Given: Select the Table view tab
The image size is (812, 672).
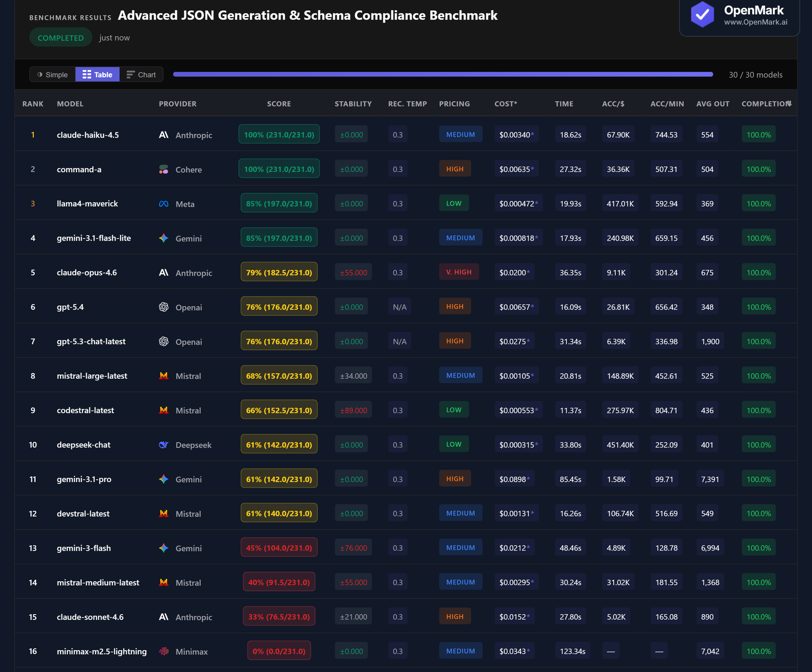Looking at the screenshot, I should tap(97, 74).
